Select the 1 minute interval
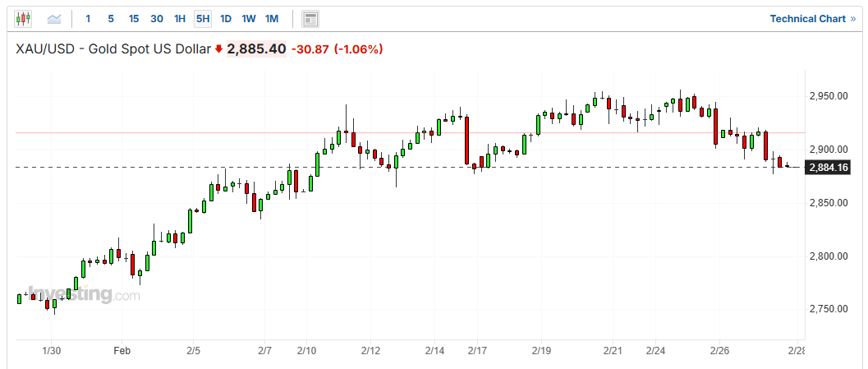The width and height of the screenshot is (868, 369). pos(88,19)
